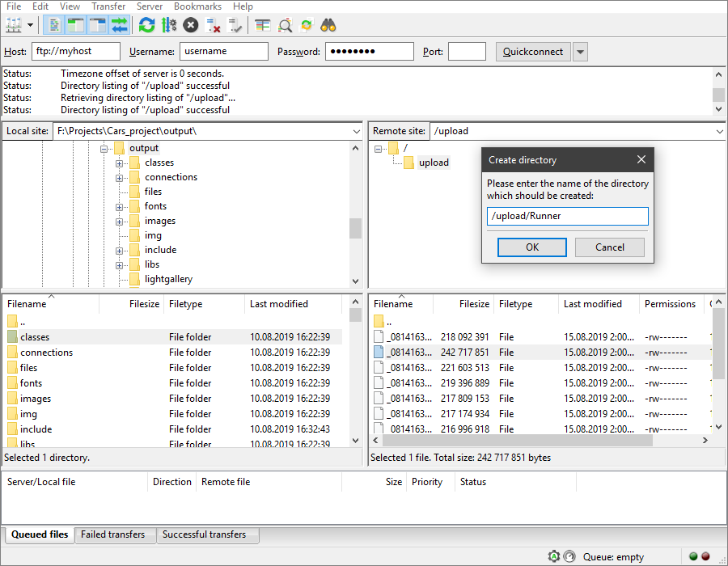Open the Remote site path dropdown

719,131
